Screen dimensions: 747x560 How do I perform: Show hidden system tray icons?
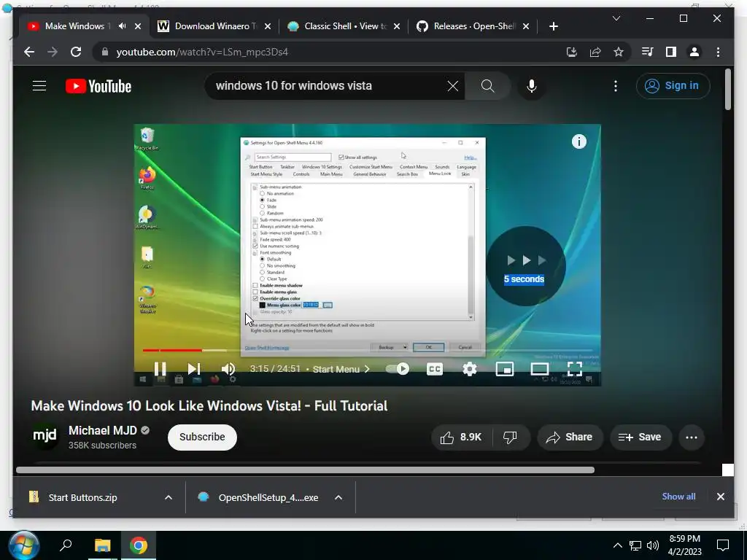[x=617, y=545]
